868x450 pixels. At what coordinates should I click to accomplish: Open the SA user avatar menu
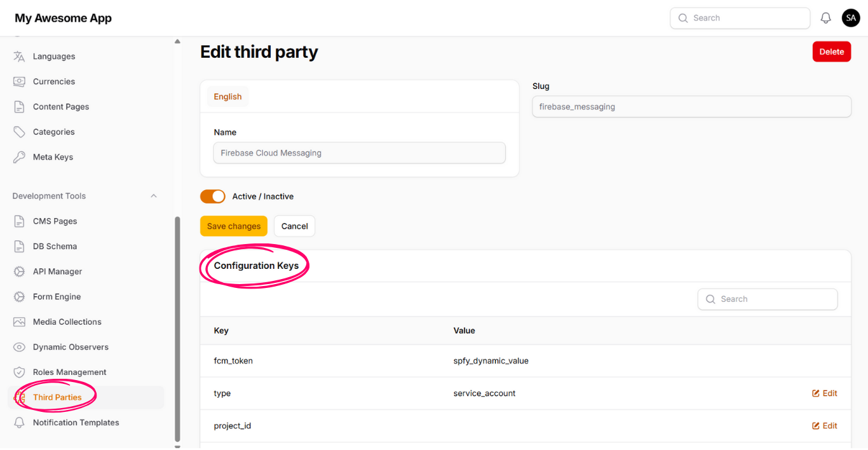click(x=851, y=18)
